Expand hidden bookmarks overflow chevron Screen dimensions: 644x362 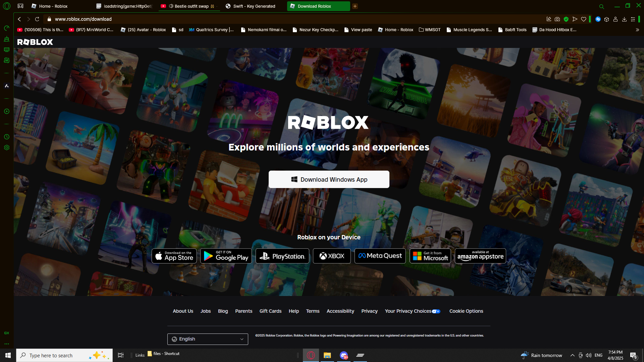pos(637,30)
